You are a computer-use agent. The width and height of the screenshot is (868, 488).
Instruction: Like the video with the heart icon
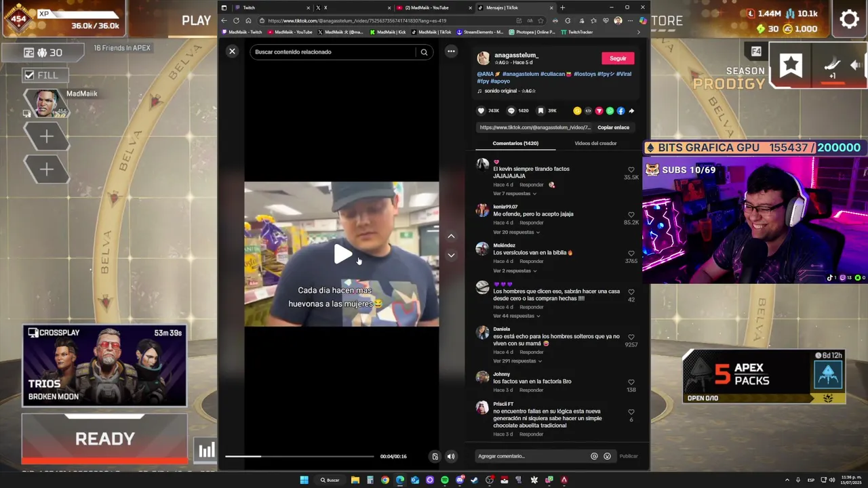click(x=481, y=110)
